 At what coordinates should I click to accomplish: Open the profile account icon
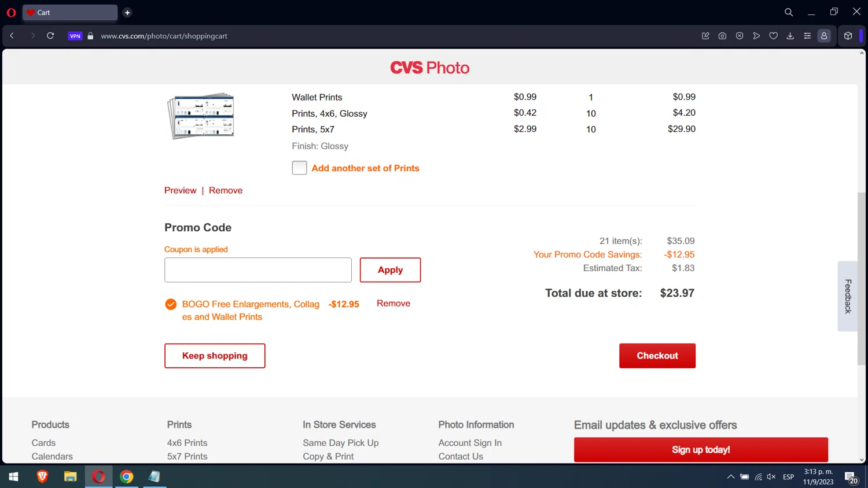(824, 36)
